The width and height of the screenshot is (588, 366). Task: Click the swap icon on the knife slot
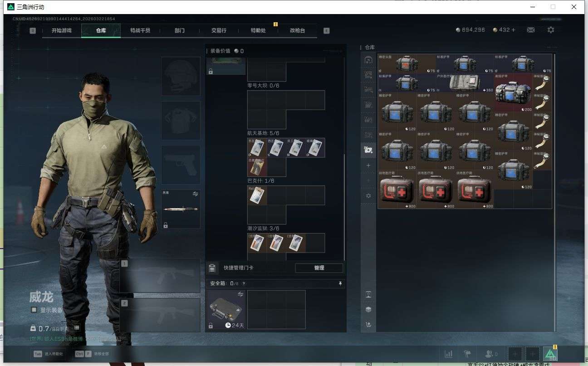[196, 194]
